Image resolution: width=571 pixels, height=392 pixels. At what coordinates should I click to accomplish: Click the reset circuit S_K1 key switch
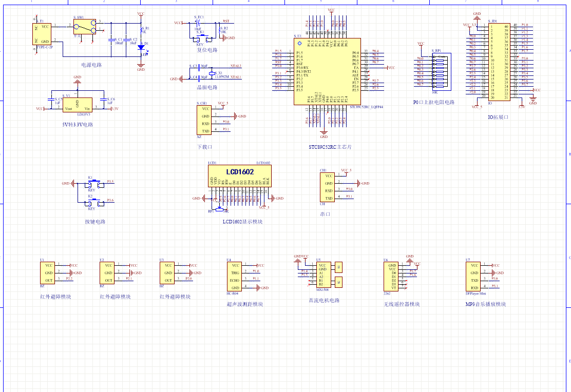[x=201, y=38]
